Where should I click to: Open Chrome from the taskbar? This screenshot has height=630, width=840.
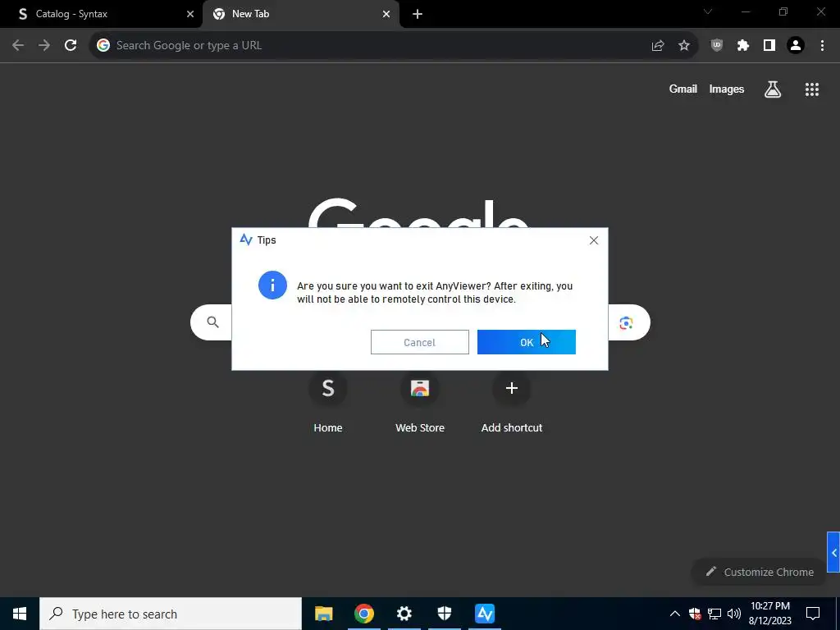363,614
